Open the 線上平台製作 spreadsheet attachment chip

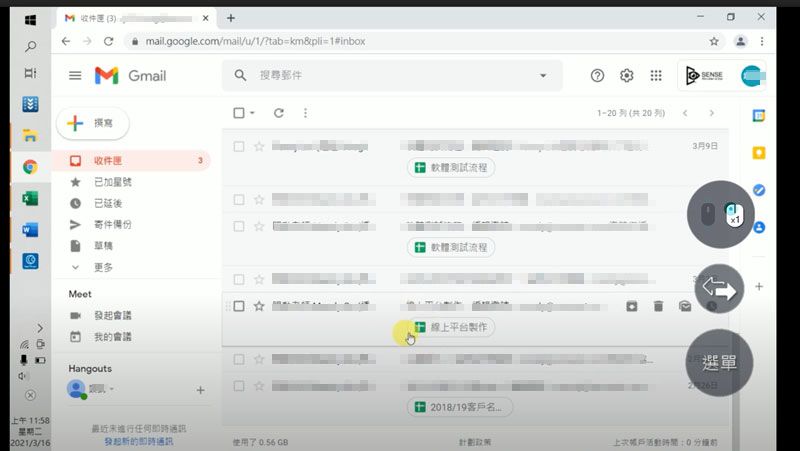[451, 327]
